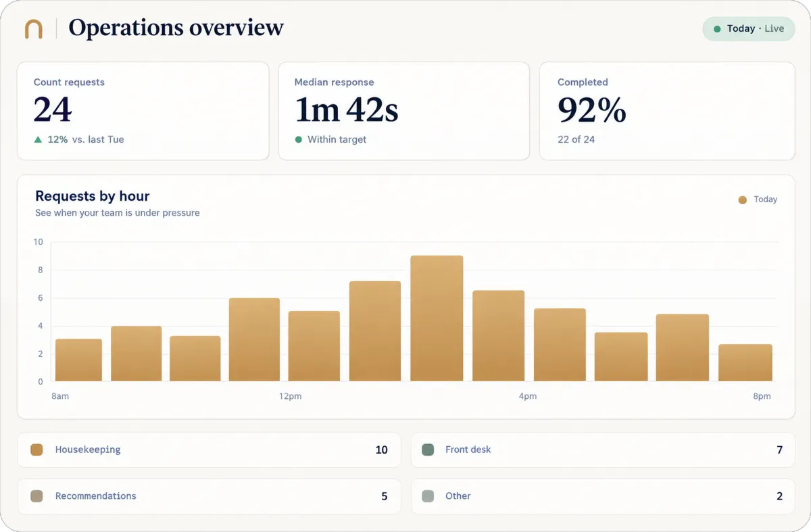Click the 12pm axis label
Screen dimensions: 811x532
(x=290, y=396)
